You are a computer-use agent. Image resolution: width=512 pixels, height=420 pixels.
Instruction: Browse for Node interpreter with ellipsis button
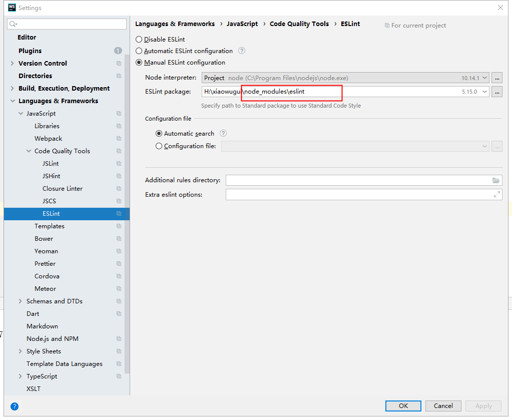[497, 78]
